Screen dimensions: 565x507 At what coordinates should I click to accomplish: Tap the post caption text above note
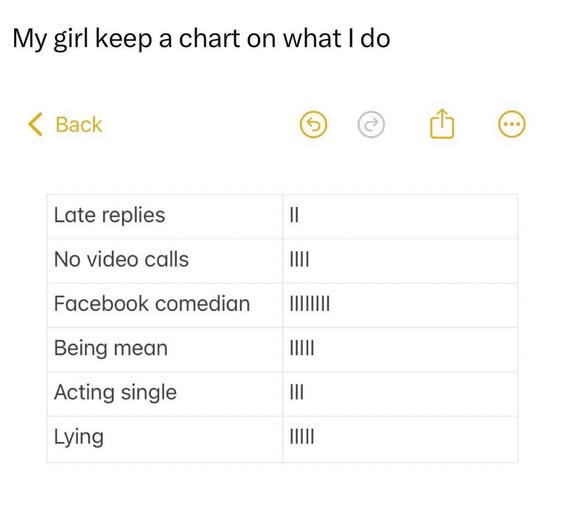201,39
